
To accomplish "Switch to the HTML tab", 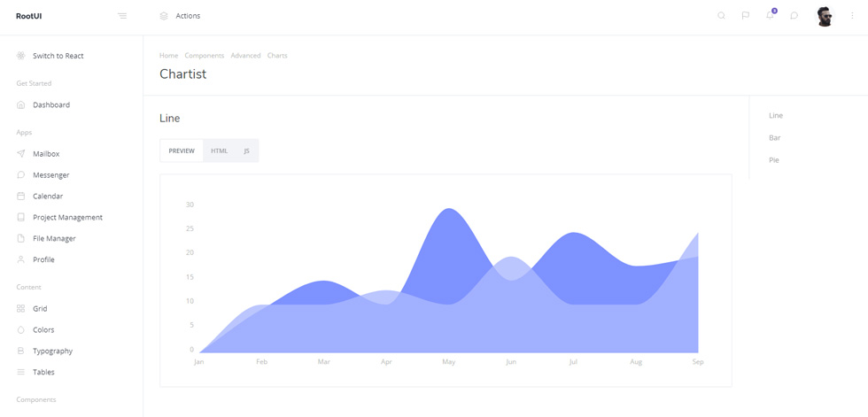I will (220, 151).
